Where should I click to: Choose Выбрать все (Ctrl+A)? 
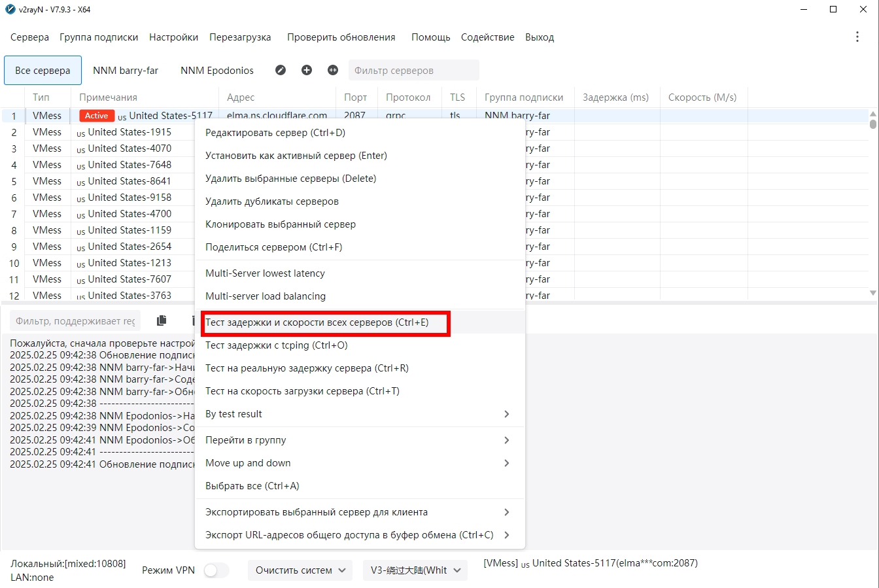pos(360,486)
